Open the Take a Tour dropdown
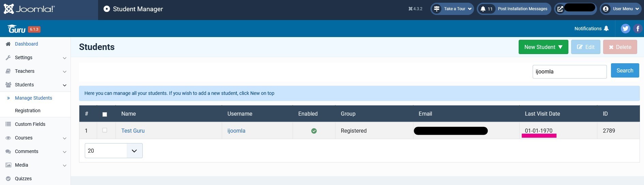The width and height of the screenshot is (644, 185). tap(452, 9)
